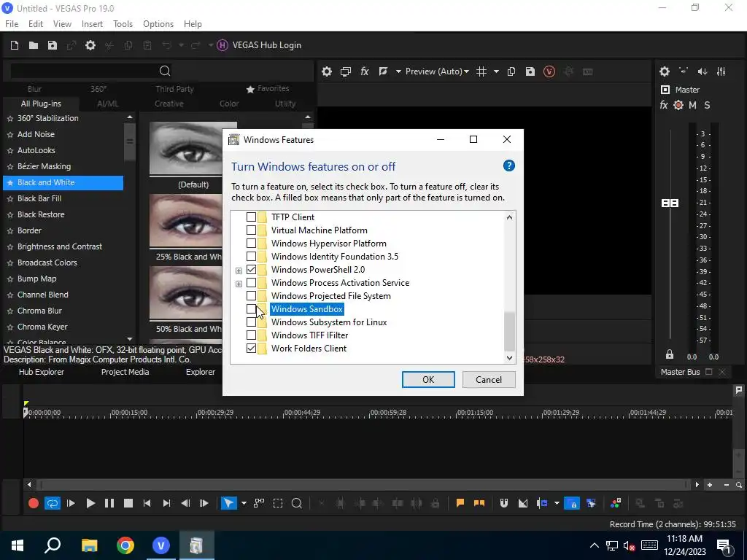Insert a marker with flag icon
This screenshot has height=560, width=747.
460,503
